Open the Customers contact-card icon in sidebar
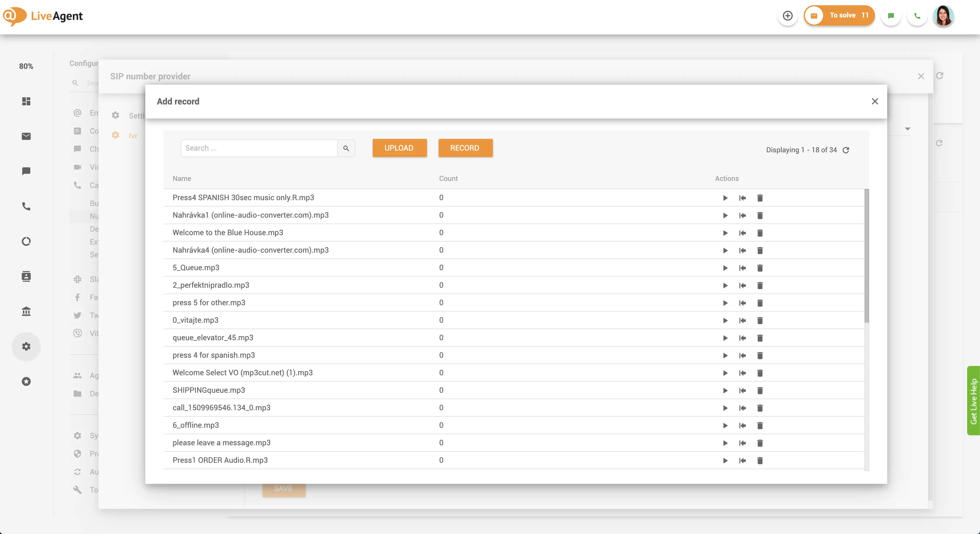 [x=26, y=276]
